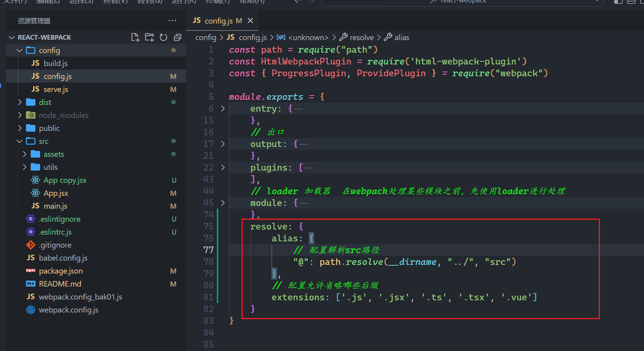Expand the public folder
Screen dimensions: 644x351
[x=20, y=128]
